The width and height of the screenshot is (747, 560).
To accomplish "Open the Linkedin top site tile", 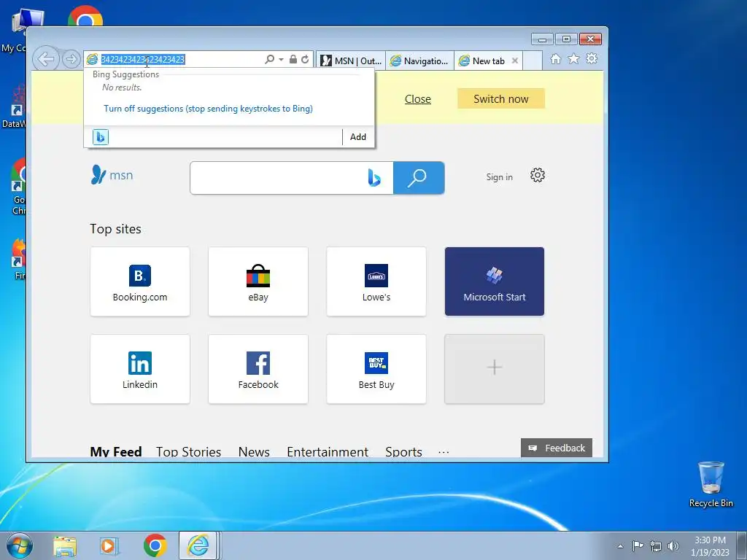I will tap(140, 369).
